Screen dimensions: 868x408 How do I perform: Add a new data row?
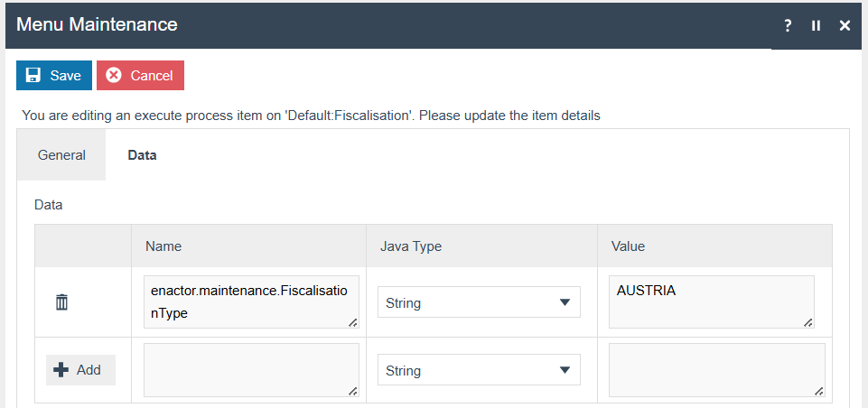[x=80, y=370]
